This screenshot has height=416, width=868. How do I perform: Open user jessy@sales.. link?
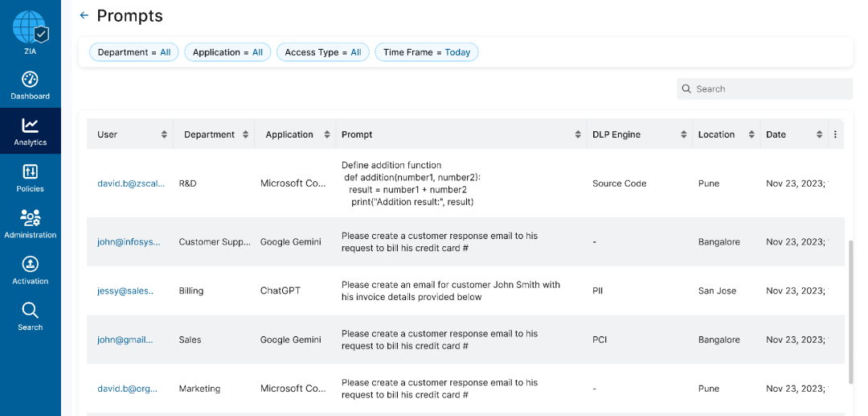pyautogui.click(x=125, y=290)
